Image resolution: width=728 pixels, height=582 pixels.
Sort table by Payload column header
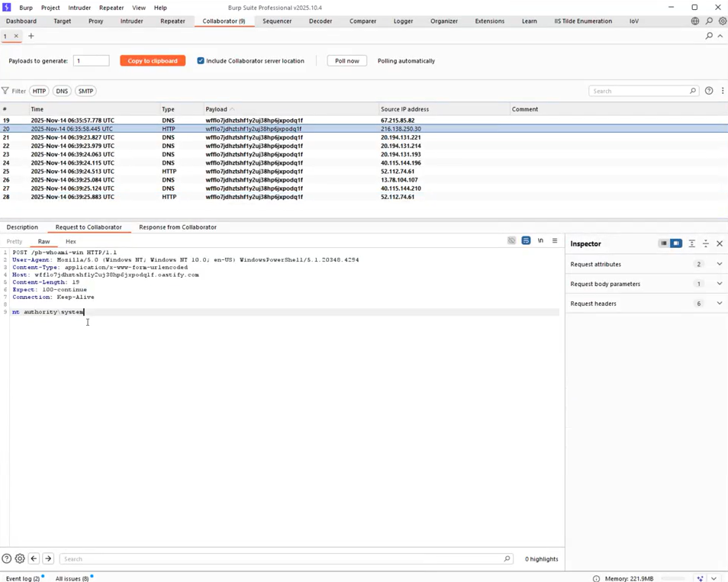coord(291,109)
